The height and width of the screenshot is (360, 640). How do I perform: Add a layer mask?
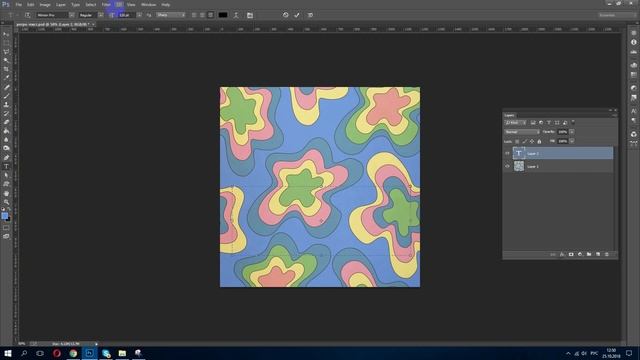(571, 254)
